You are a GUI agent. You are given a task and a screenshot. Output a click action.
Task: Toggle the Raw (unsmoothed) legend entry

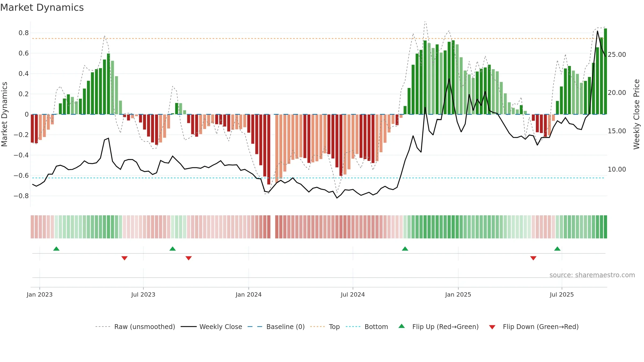[x=135, y=327]
